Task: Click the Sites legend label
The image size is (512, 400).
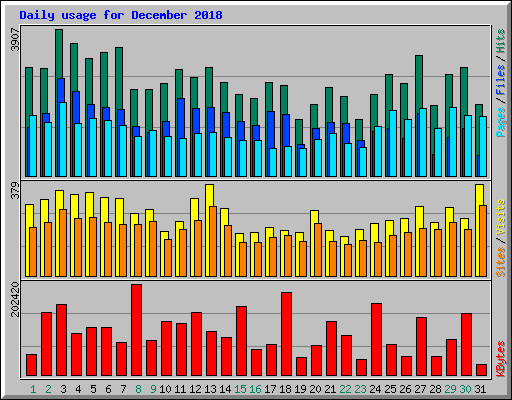Action: pos(501,262)
